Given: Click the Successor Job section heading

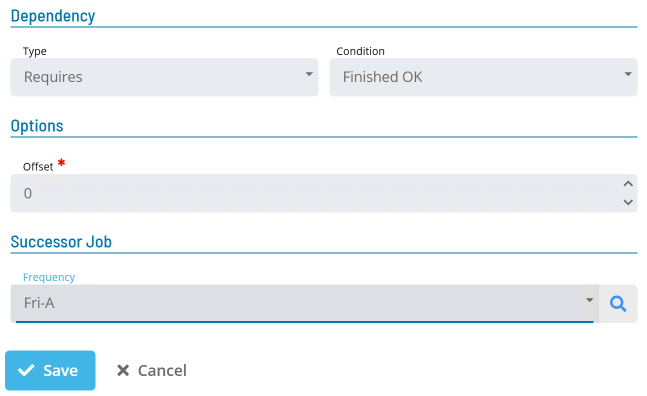Looking at the screenshot, I should tap(61, 242).
